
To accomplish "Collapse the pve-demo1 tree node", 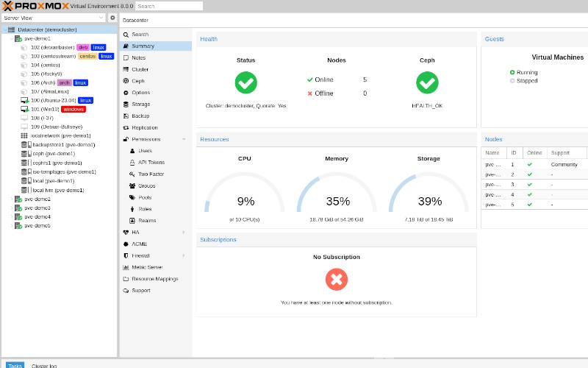I will click(12, 39).
